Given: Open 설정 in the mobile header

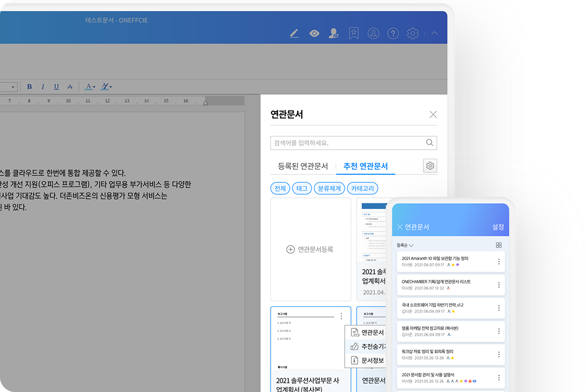Looking at the screenshot, I should pyautogui.click(x=498, y=227).
